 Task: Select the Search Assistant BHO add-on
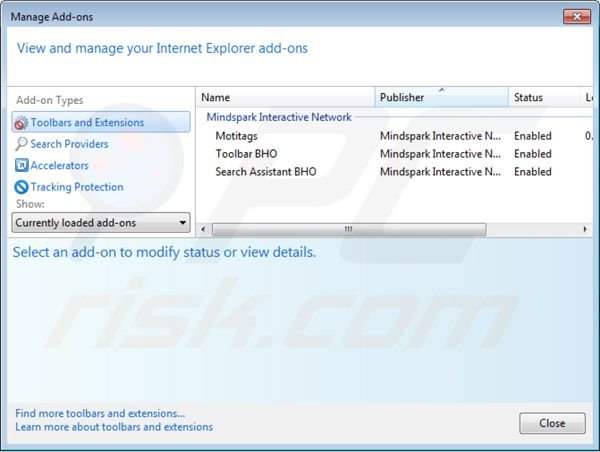click(x=266, y=172)
